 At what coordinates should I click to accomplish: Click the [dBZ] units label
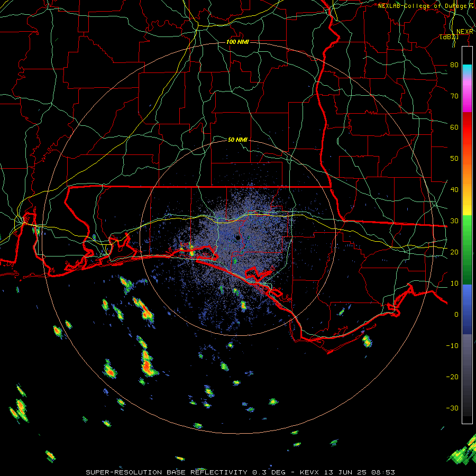[449, 36]
